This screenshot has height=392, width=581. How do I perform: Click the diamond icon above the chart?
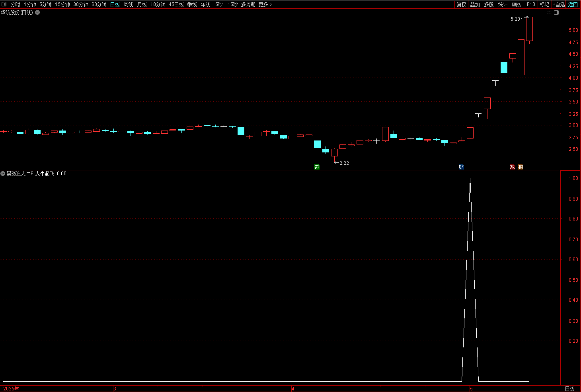tap(549, 12)
